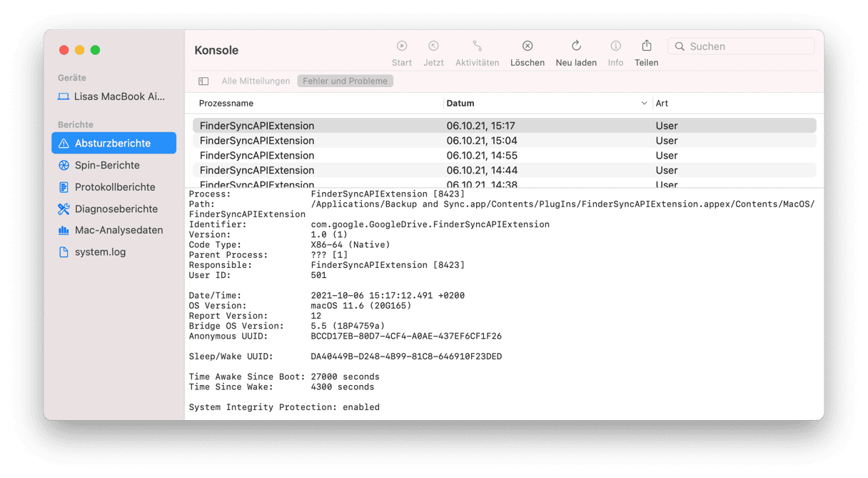The width and height of the screenshot is (868, 478).
Task: Sort by the Datum column chevron
Action: [x=645, y=104]
